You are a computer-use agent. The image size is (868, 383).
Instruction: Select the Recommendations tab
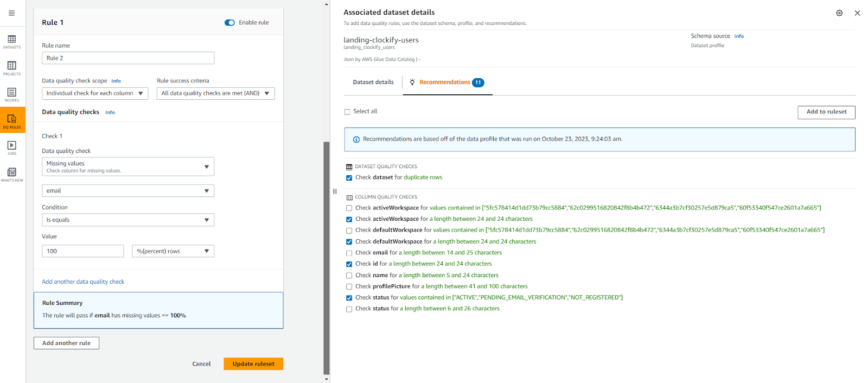coord(445,82)
